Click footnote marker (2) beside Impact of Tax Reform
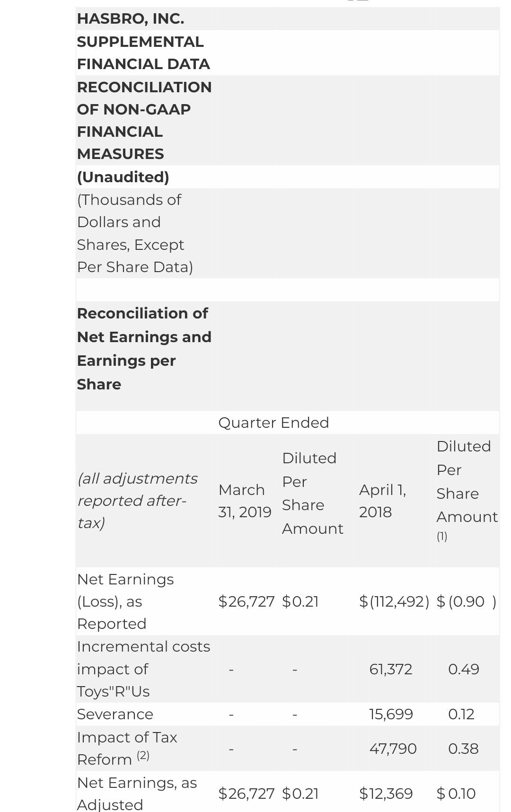Image resolution: width=511 pixels, height=812 pixels. (x=143, y=756)
